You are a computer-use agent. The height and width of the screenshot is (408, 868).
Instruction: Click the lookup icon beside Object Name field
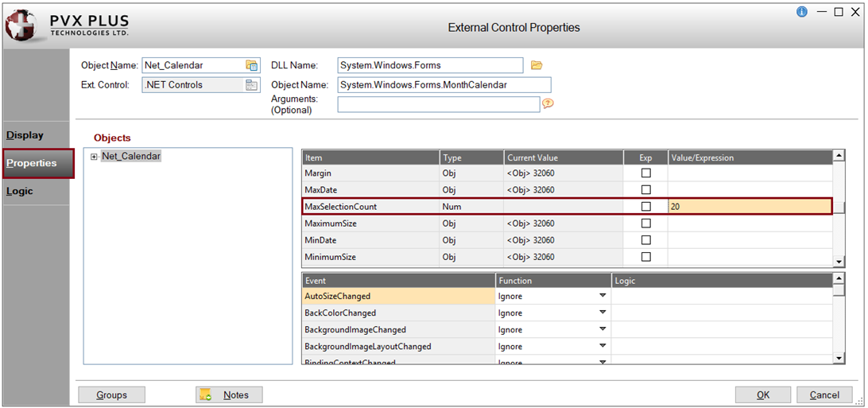(x=252, y=65)
